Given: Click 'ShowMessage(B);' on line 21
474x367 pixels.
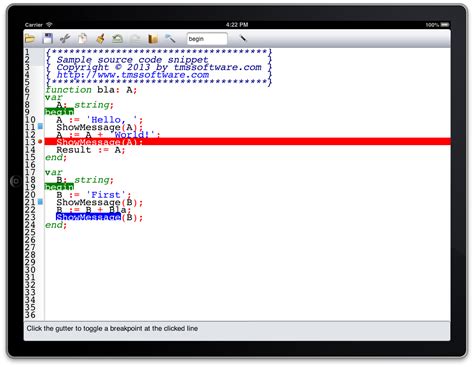Looking at the screenshot, I should coord(99,202).
